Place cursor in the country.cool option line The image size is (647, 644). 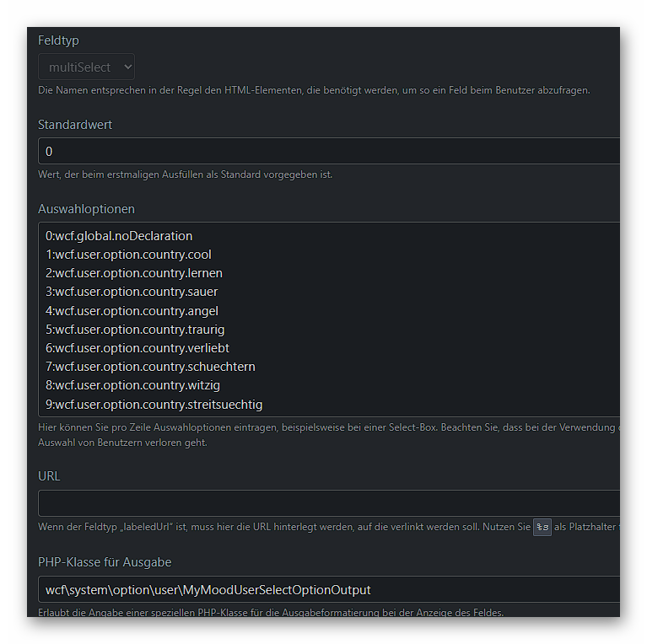pyautogui.click(x=128, y=255)
